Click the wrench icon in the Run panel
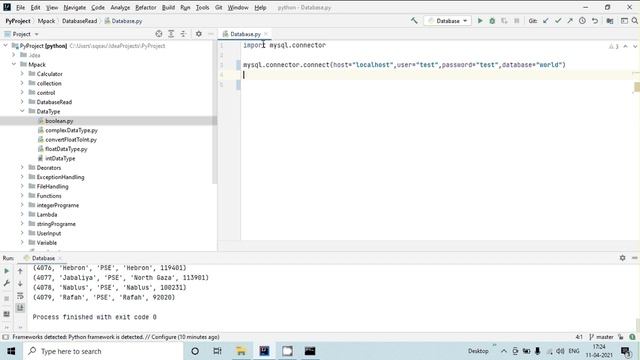Viewport: 640px width, 360px height. [x=7, y=283]
